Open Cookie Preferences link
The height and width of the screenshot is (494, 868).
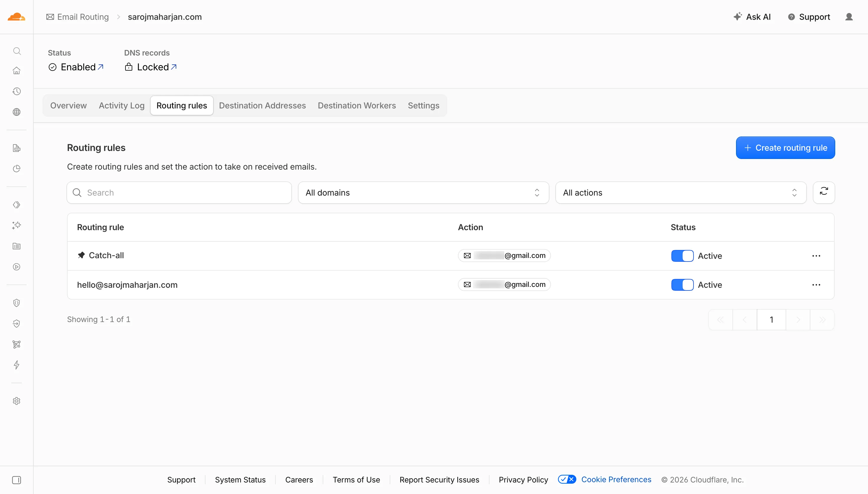point(616,480)
